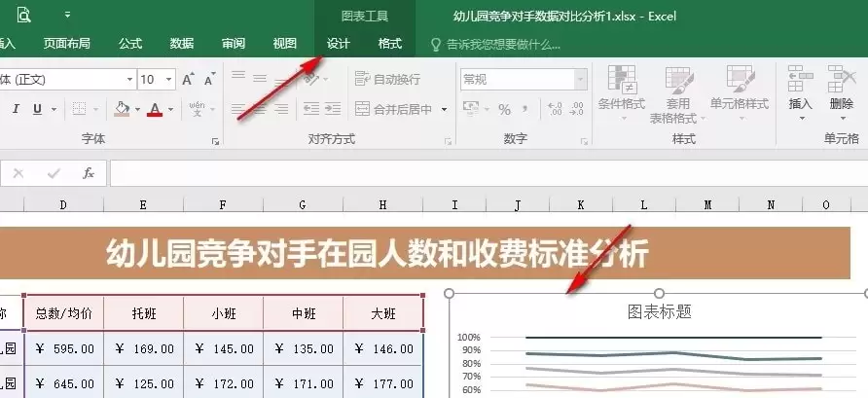The image size is (868, 398).
Task: Click the 图表标题 chart title
Action: (660, 311)
